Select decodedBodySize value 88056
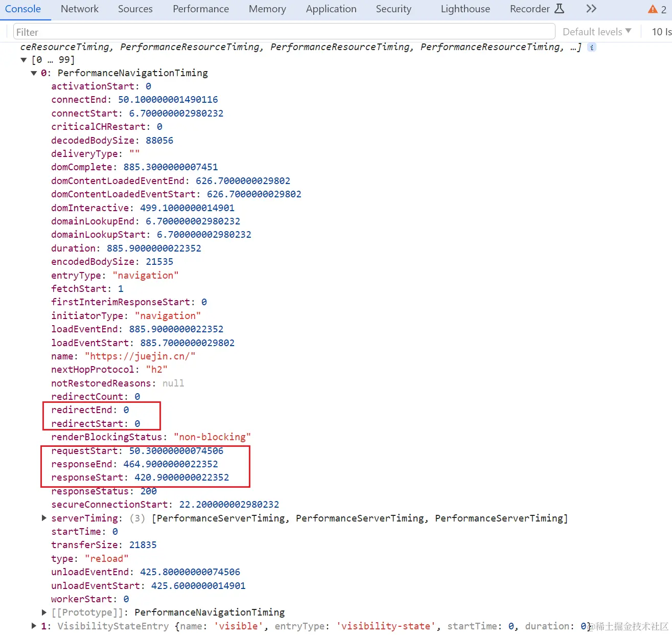This screenshot has height=635, width=672. click(x=159, y=141)
